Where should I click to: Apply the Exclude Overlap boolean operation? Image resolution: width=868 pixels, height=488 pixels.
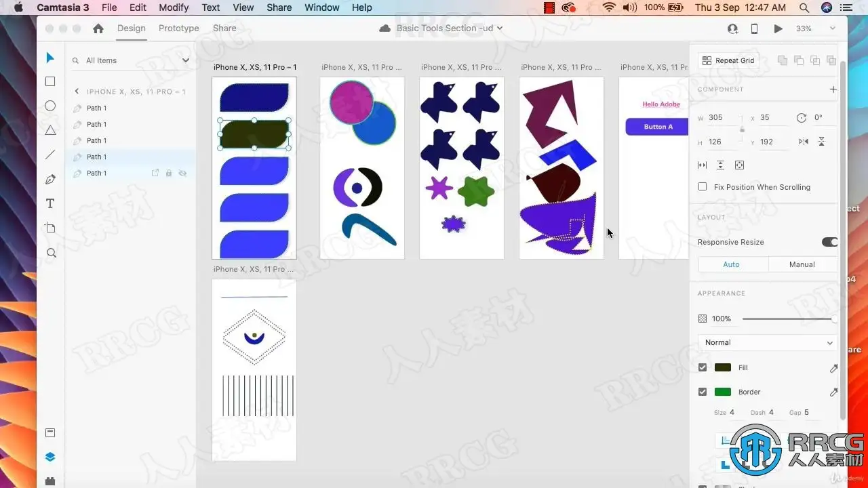coord(831,60)
